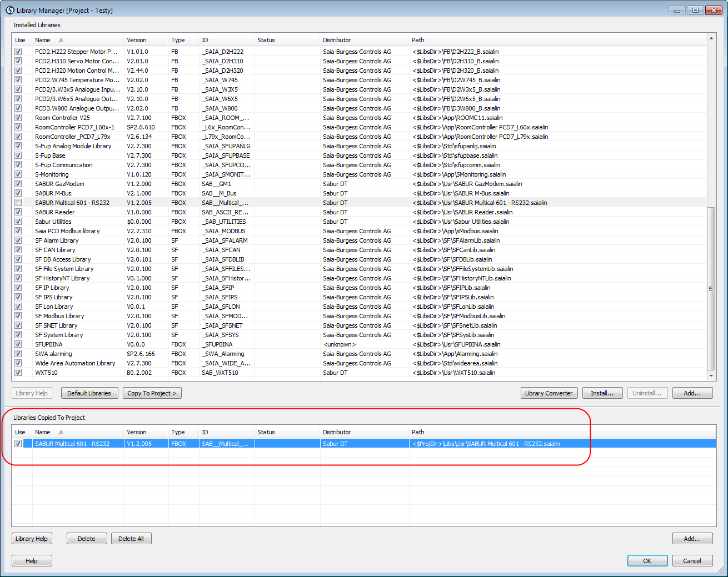Enable the SABUR Multical 601 - RS232 installed library checkbox
Screen dimensions: 728x577
pos(18,203)
